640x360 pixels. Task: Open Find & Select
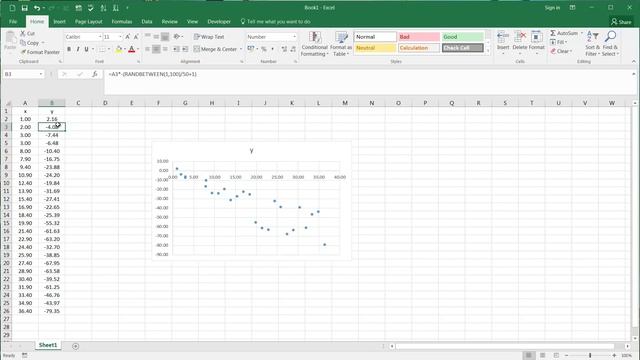[610, 44]
